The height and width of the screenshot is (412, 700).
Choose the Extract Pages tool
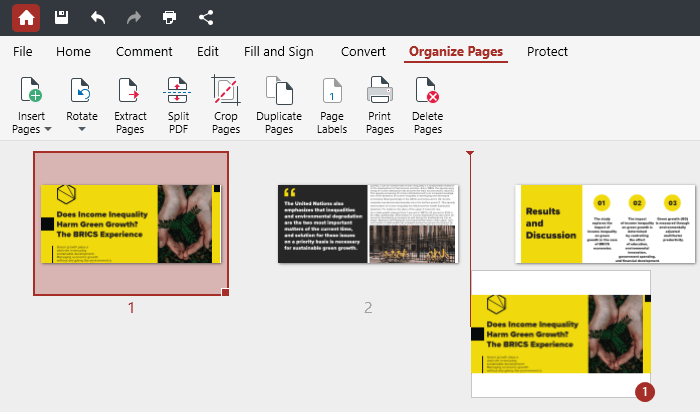(x=130, y=105)
